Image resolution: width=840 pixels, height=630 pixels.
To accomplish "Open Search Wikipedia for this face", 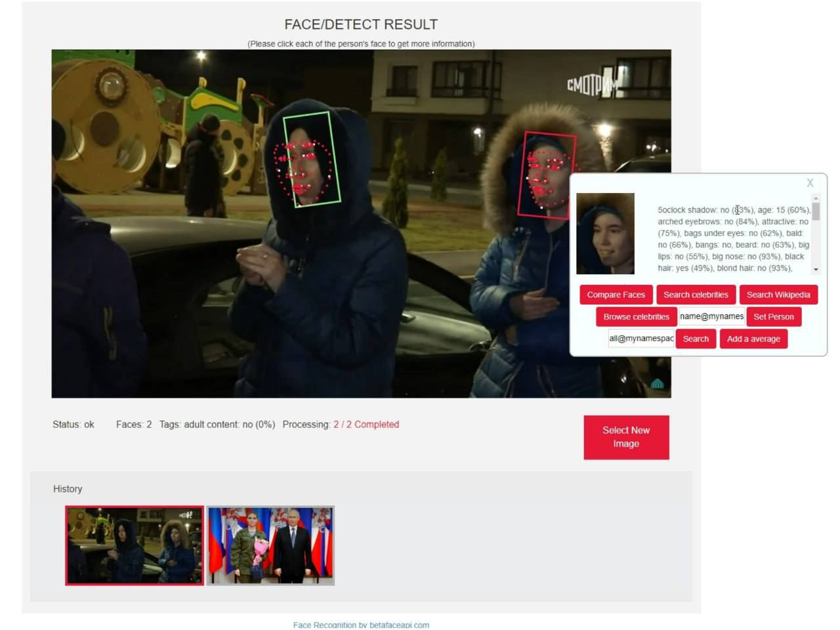I will tap(778, 295).
